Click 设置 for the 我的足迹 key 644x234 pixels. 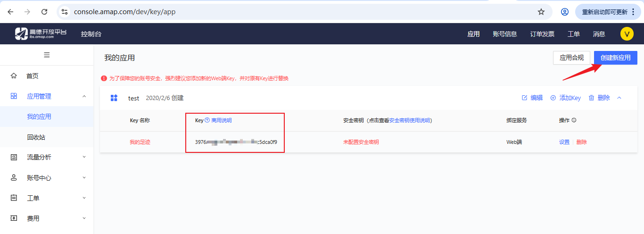(564, 142)
